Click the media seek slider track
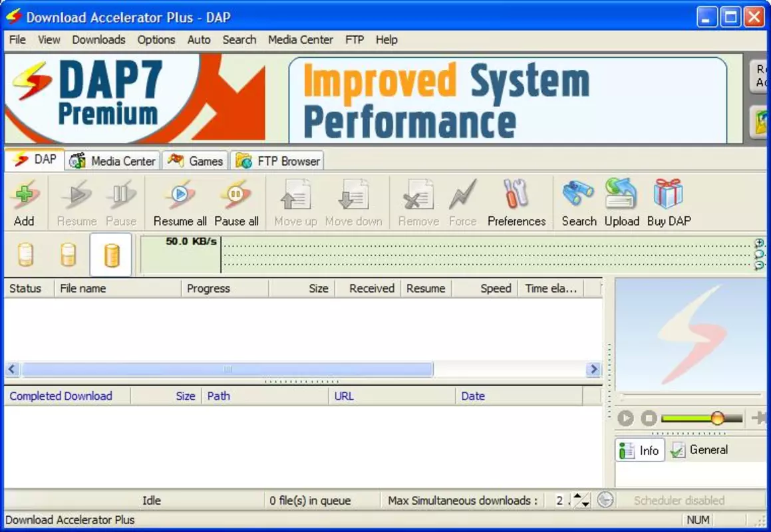 coord(691,395)
